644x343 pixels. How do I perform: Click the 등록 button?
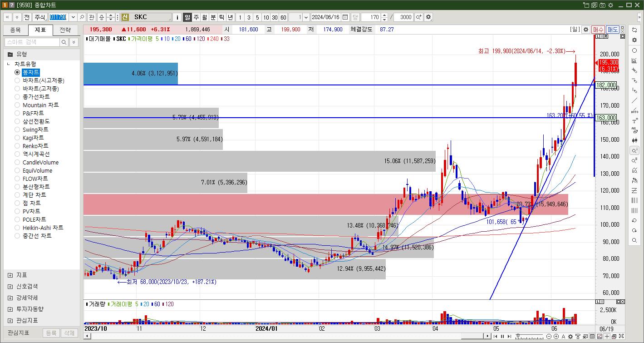[x=51, y=333]
